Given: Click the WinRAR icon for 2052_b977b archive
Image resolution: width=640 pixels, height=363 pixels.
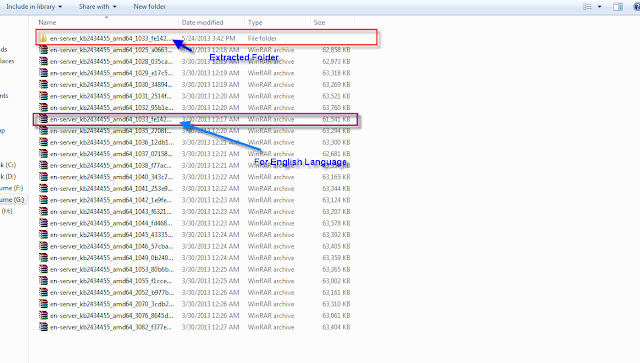Looking at the screenshot, I should click(43, 292).
